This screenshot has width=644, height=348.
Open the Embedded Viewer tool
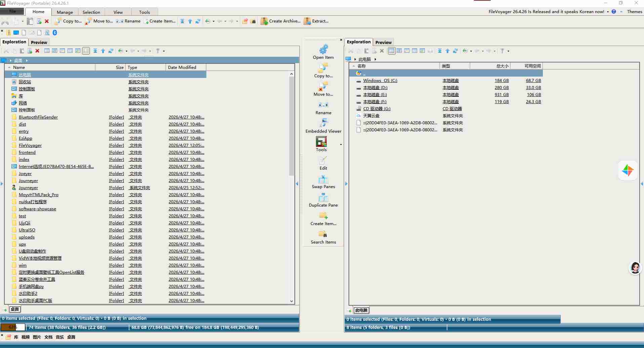(x=323, y=124)
